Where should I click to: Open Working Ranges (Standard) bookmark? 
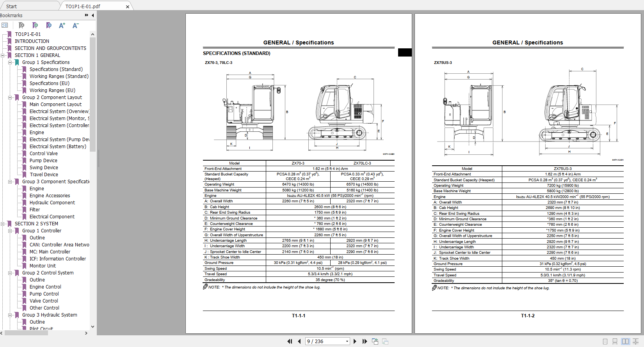(x=59, y=76)
